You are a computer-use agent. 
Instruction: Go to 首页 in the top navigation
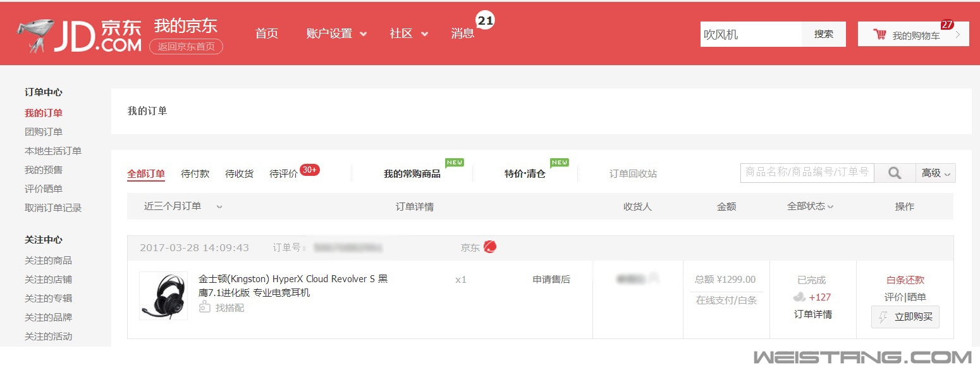[267, 34]
